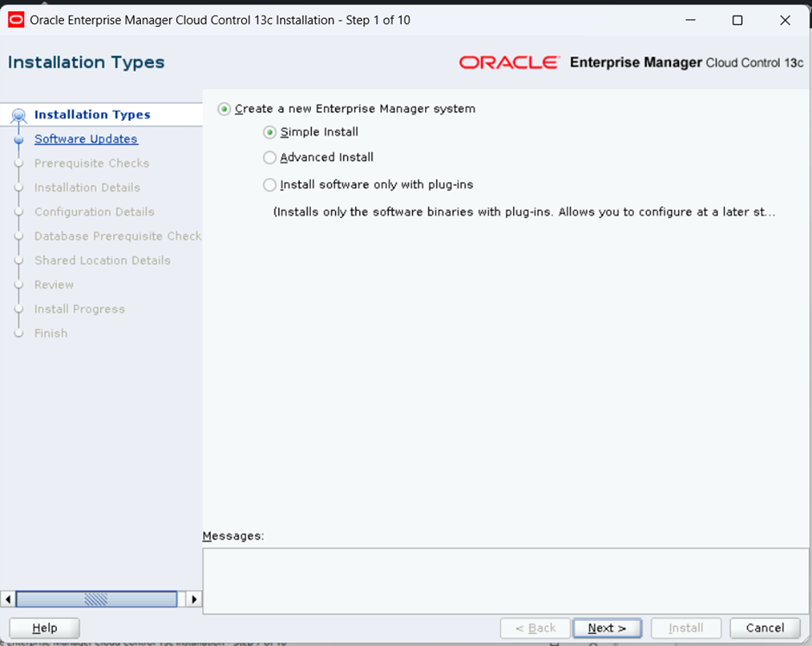The width and height of the screenshot is (812, 646).
Task: Minimize the installer window
Action: (689, 20)
